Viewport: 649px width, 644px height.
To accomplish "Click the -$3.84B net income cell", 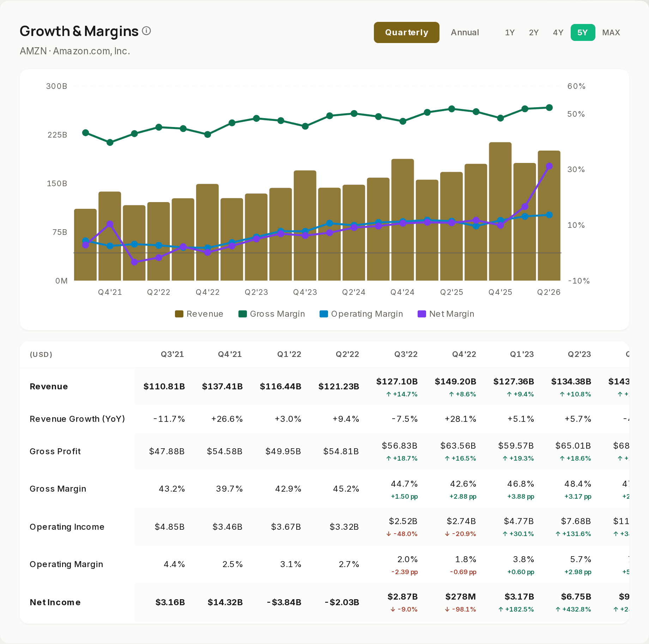I will pyautogui.click(x=284, y=602).
